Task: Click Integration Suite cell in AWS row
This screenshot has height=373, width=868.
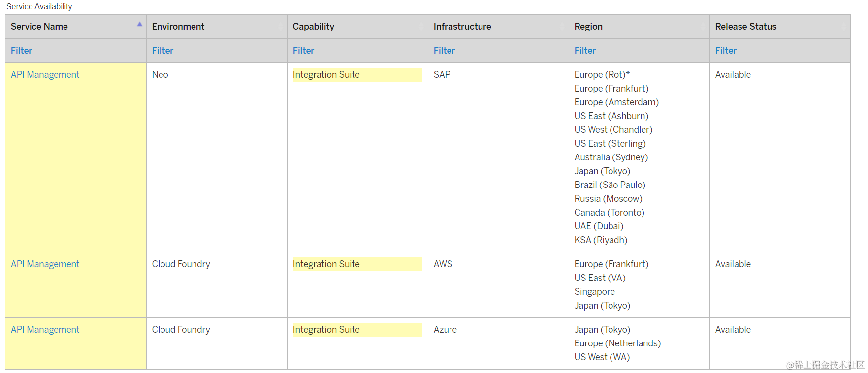Action: coord(326,264)
